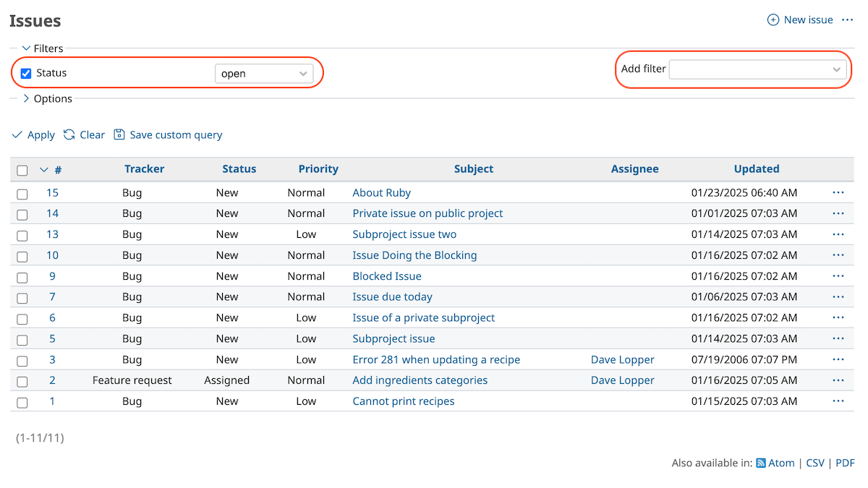Sort issues by the Priority column

pyautogui.click(x=318, y=168)
